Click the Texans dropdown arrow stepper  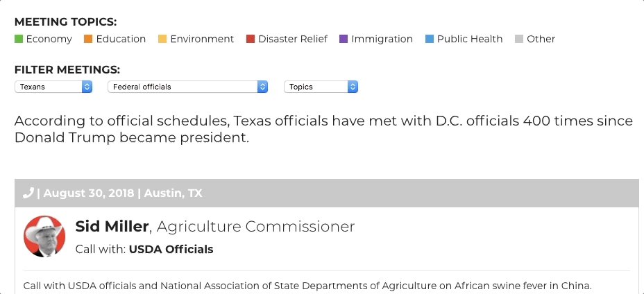click(x=87, y=87)
